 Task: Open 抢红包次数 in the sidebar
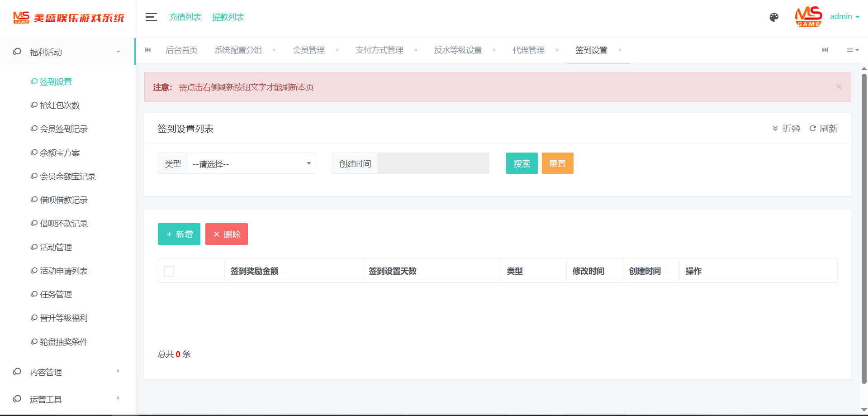(60, 105)
